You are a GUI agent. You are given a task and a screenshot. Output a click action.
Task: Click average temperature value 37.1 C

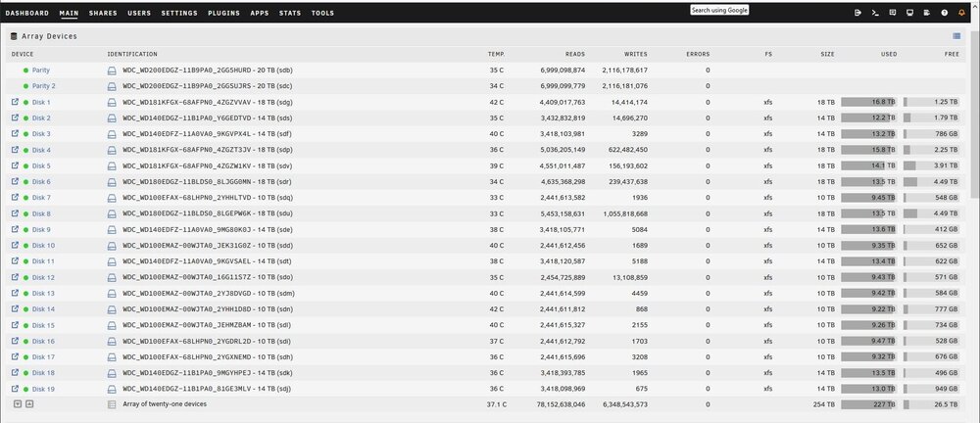[x=496, y=404]
